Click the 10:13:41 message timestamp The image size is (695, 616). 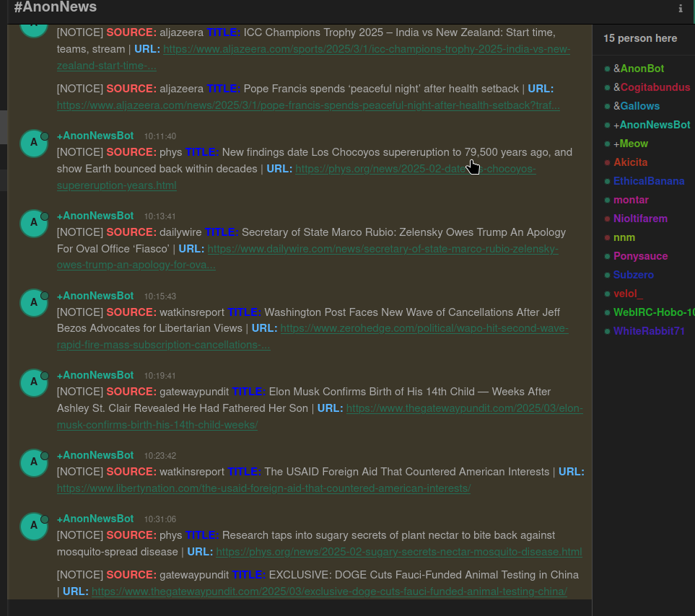point(160,216)
